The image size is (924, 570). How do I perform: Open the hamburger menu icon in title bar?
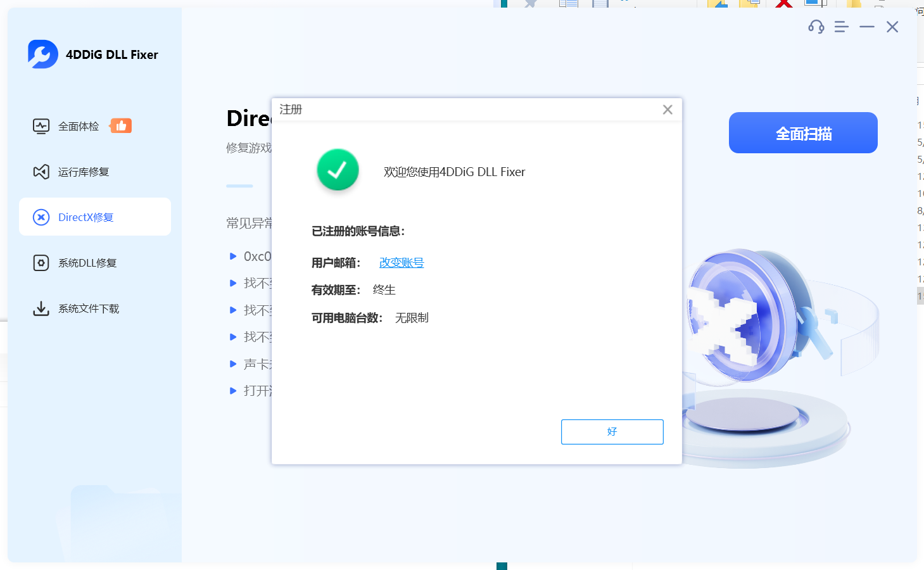point(841,27)
